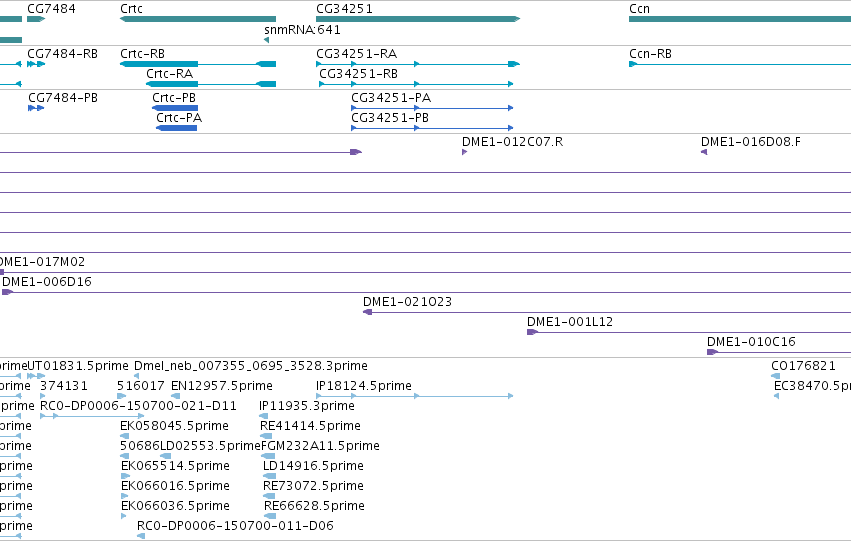The image size is (851, 541).
Task: Click transcript CG34251-RA label
Action: pyautogui.click(x=357, y=54)
